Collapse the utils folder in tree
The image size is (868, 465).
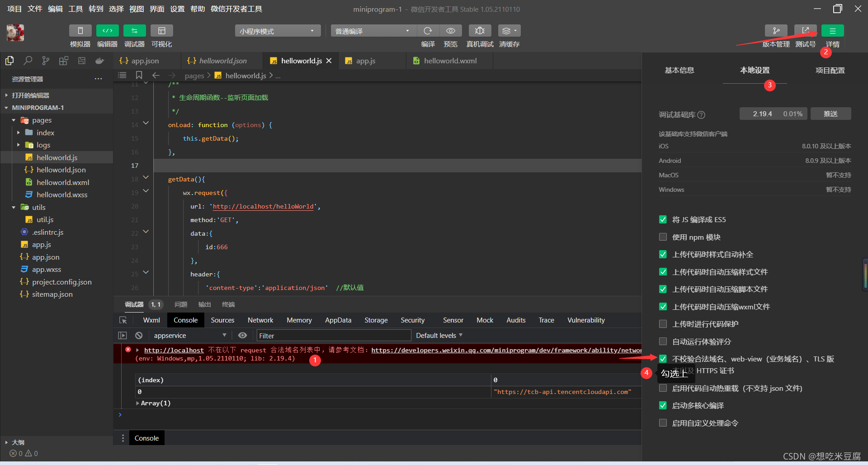click(x=14, y=207)
